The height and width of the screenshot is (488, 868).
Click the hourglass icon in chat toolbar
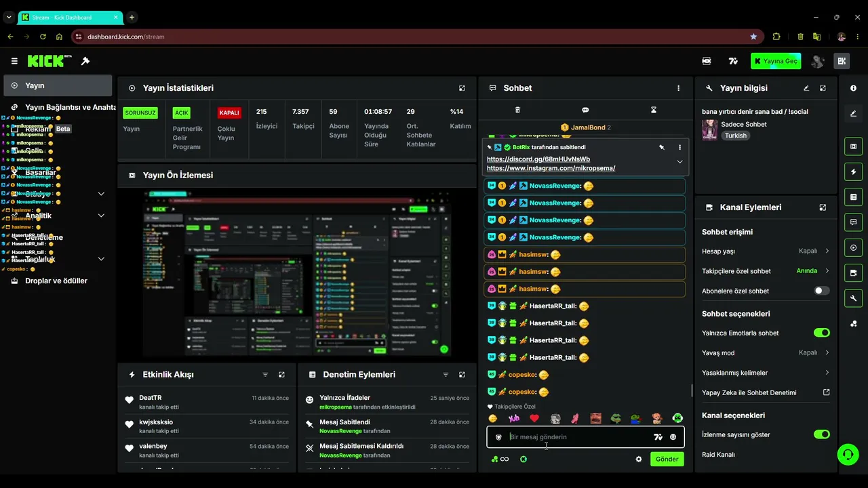pyautogui.click(x=654, y=110)
